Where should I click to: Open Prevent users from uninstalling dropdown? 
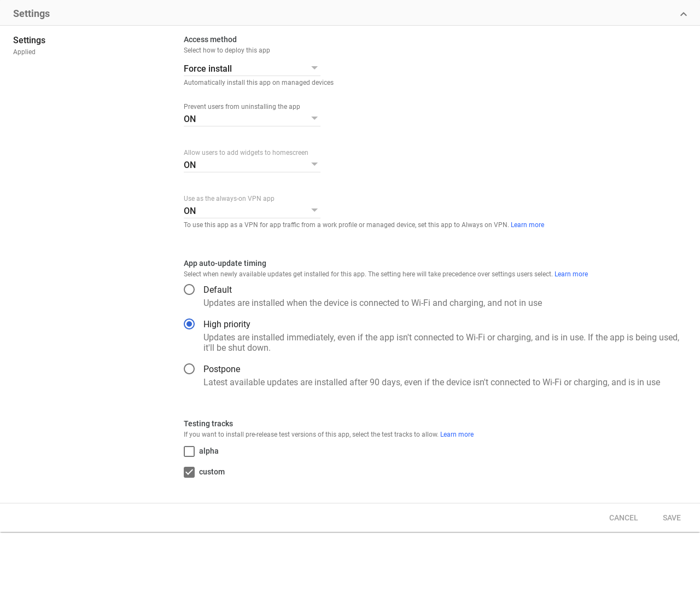252,119
